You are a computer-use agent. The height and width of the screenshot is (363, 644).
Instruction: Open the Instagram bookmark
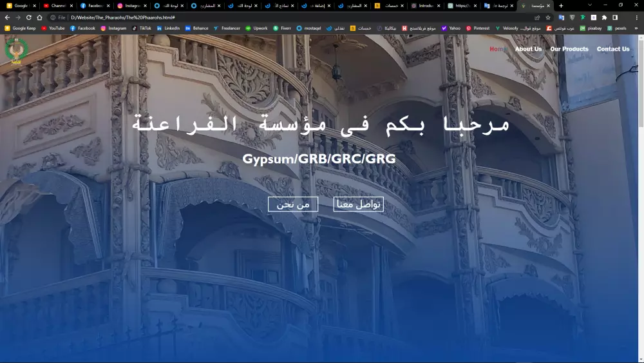click(113, 28)
